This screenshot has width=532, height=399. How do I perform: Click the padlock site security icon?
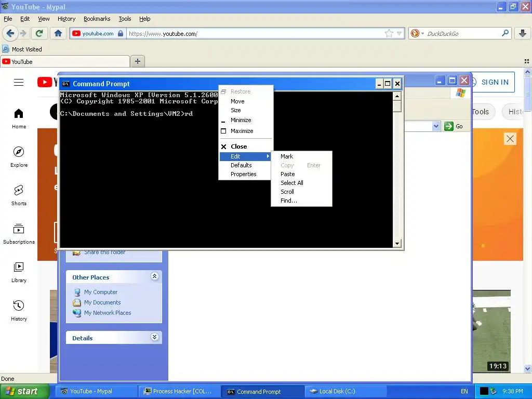tap(121, 33)
